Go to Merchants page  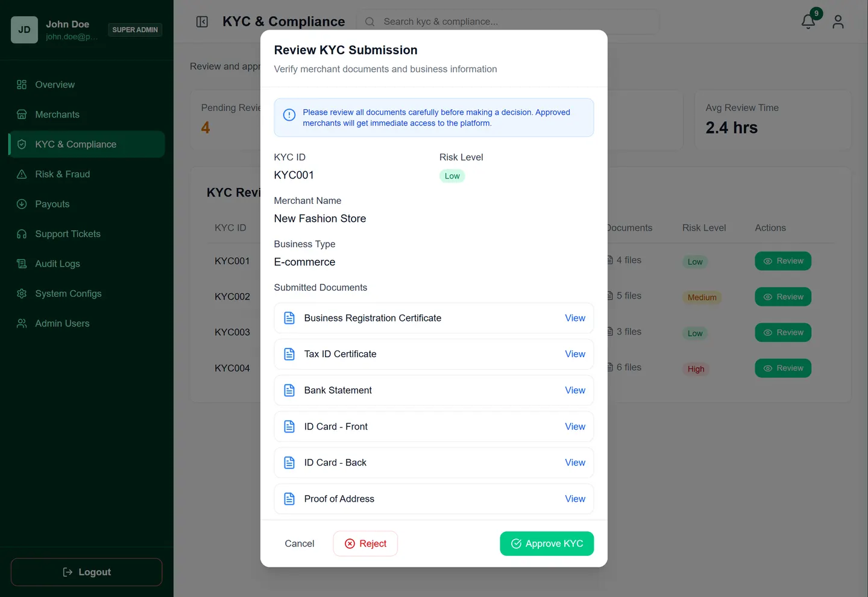[x=87, y=115]
